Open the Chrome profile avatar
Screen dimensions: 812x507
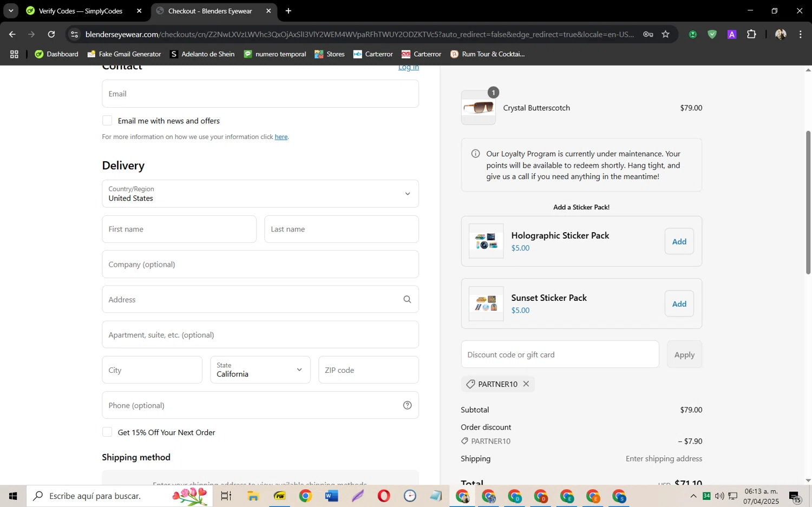(781, 34)
